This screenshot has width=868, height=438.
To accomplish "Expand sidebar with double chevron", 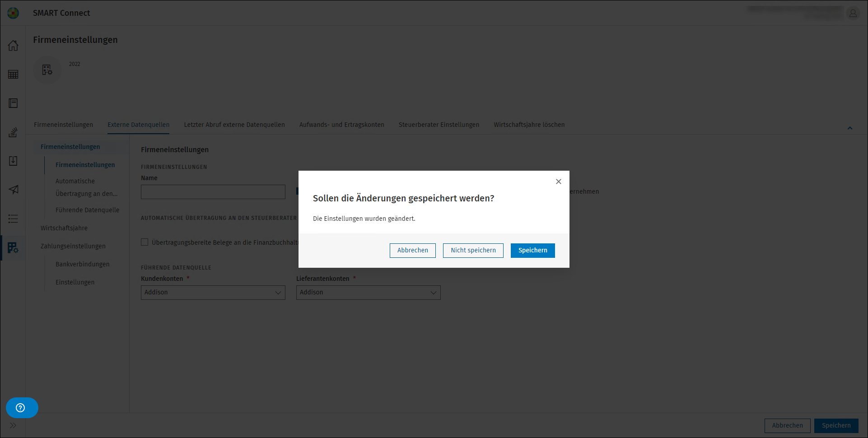I will point(13,425).
